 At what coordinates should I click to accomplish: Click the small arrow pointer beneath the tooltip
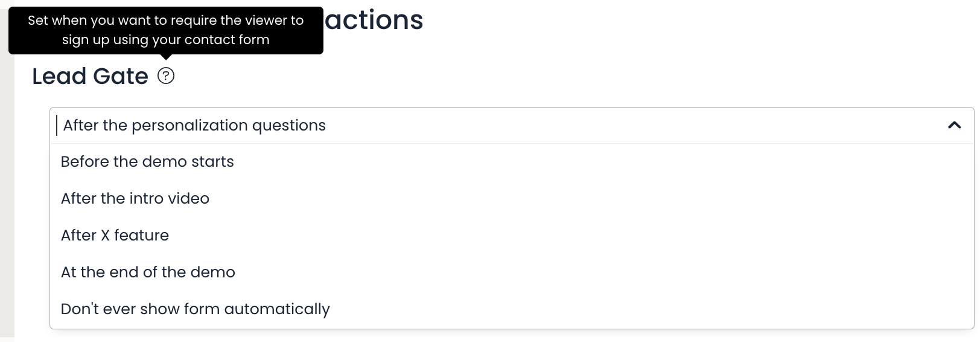click(167, 57)
